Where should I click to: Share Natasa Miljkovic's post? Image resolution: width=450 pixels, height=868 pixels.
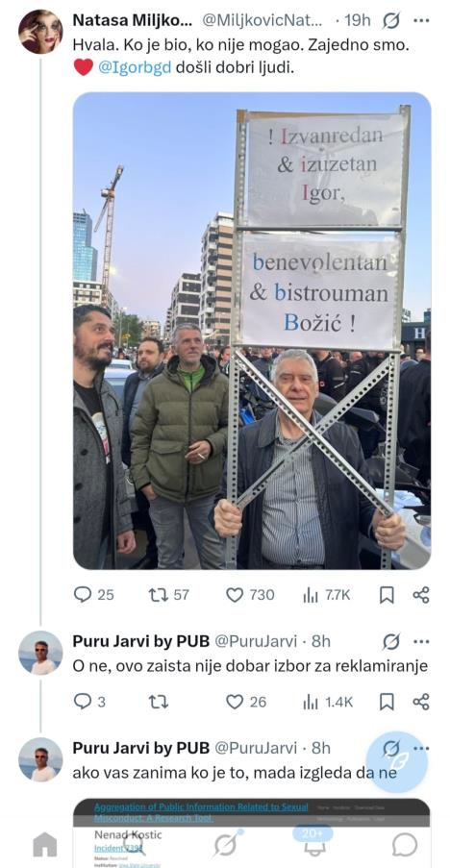(x=421, y=595)
